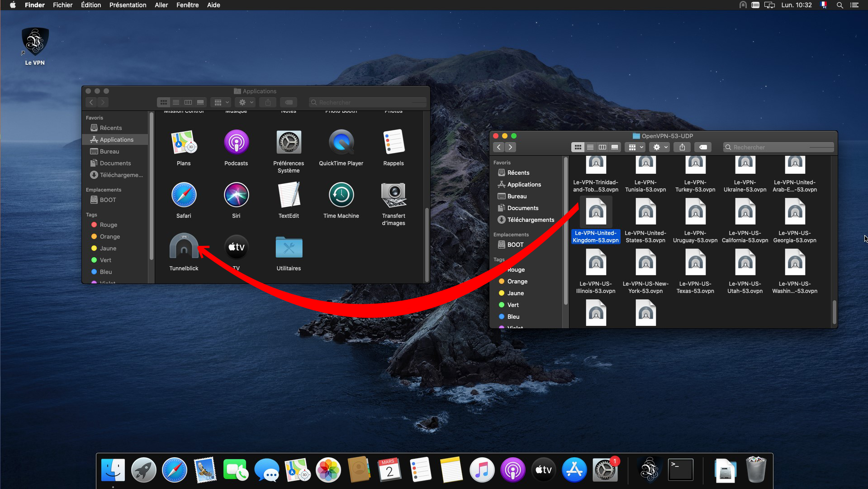The width and height of the screenshot is (868, 489).
Task: Click the Tunnelblick menu bar status icon
Action: point(743,5)
